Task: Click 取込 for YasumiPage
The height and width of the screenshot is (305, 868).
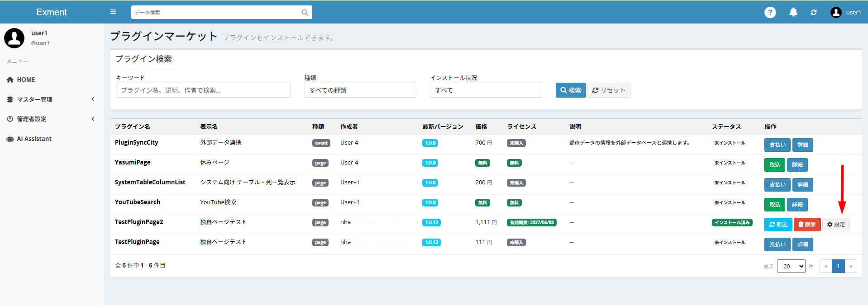Action: click(775, 165)
